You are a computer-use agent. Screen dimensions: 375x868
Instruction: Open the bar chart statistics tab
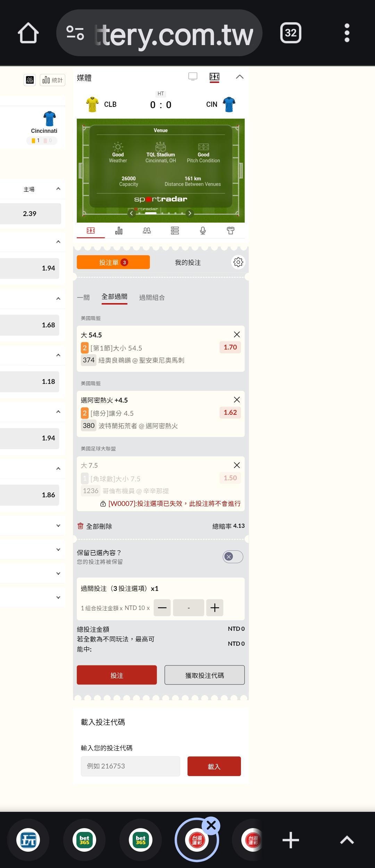119,231
